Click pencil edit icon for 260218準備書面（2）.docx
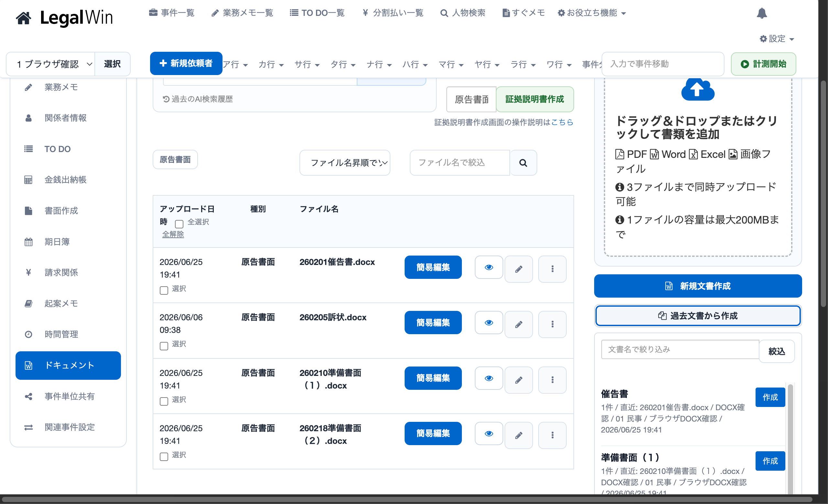Screen dimensions: 828x504 point(519,435)
